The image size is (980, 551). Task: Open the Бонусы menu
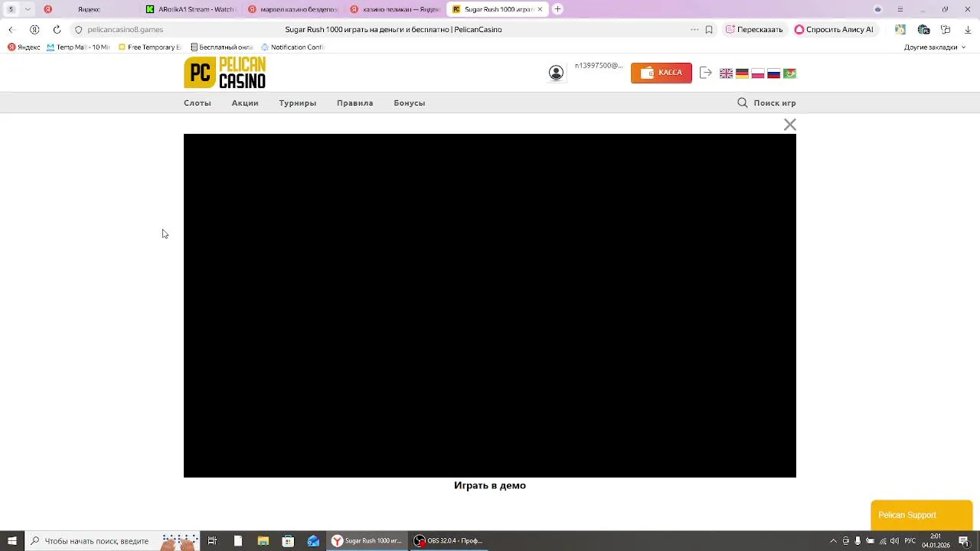[x=410, y=103]
